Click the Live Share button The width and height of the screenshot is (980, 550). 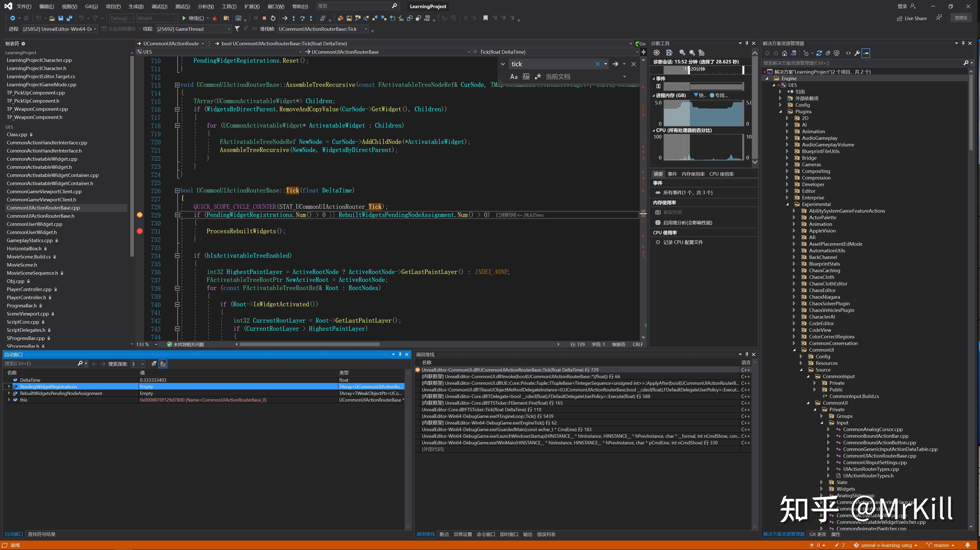tap(912, 18)
